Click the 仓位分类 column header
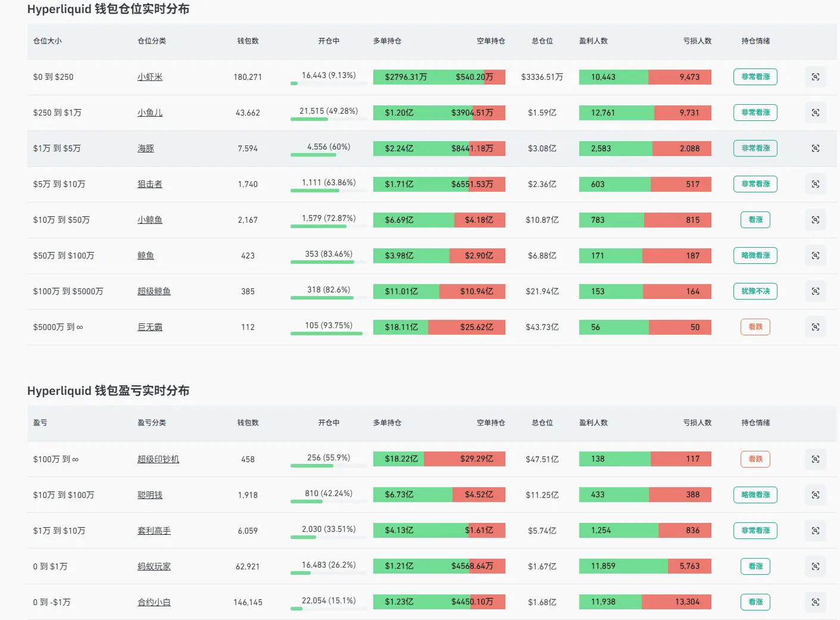 (x=152, y=41)
